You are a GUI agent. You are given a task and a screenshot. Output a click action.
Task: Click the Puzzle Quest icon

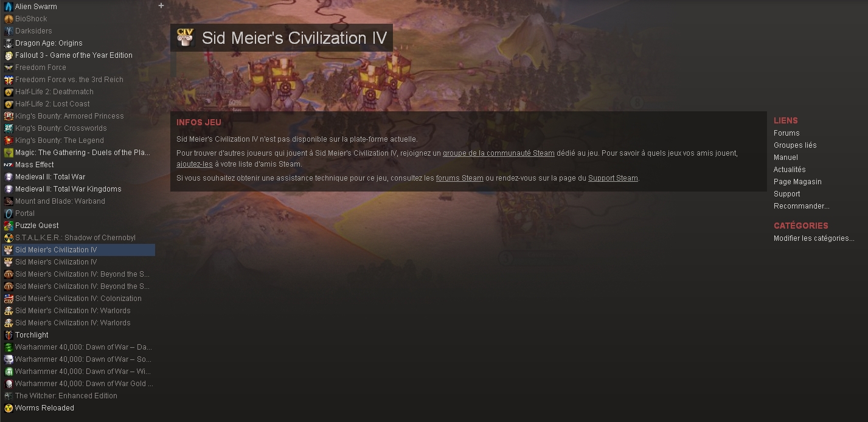point(9,226)
